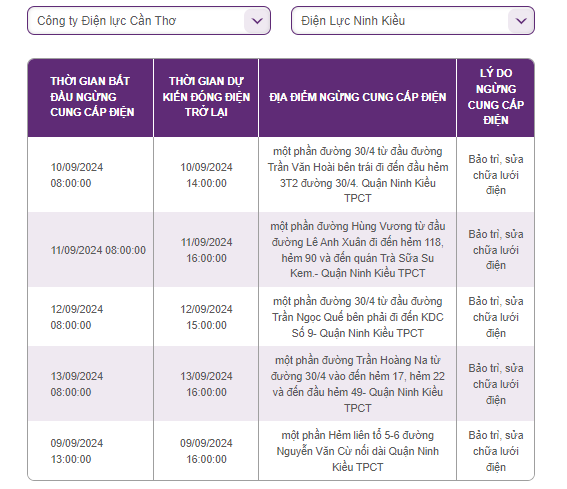Click the Nguyễn Văn Cừ nối dài location text
Image resolution: width=567 pixels, height=489 pixels.
(358, 451)
